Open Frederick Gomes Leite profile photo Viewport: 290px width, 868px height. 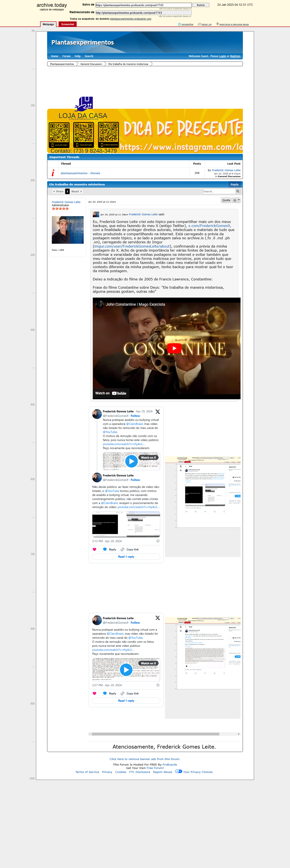click(68, 230)
